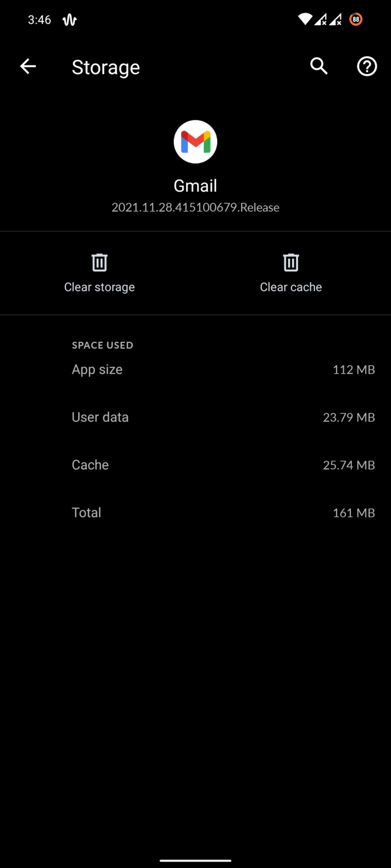Tap the bottom navigation gesture bar
This screenshot has height=868, width=391.
(195, 860)
